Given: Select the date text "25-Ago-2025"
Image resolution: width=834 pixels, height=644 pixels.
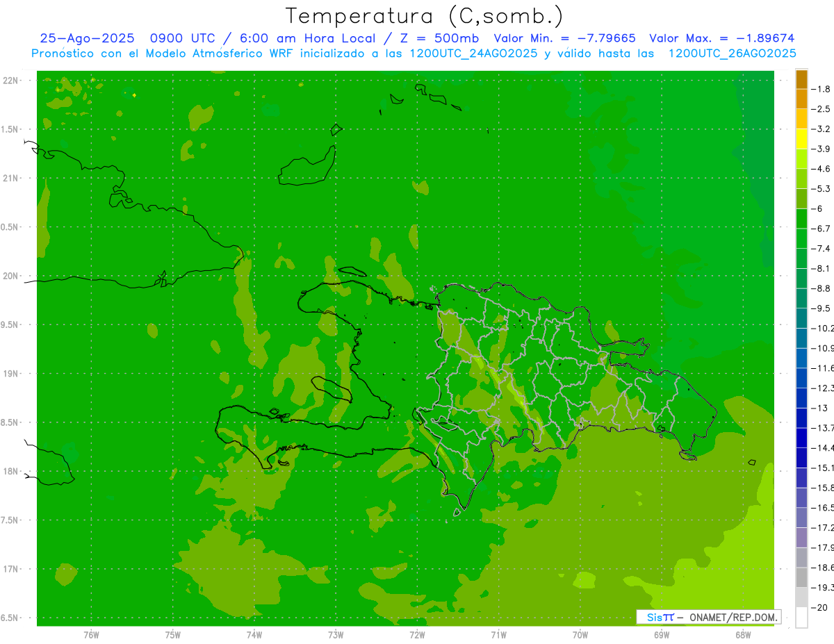Looking at the screenshot, I should coord(87,38).
